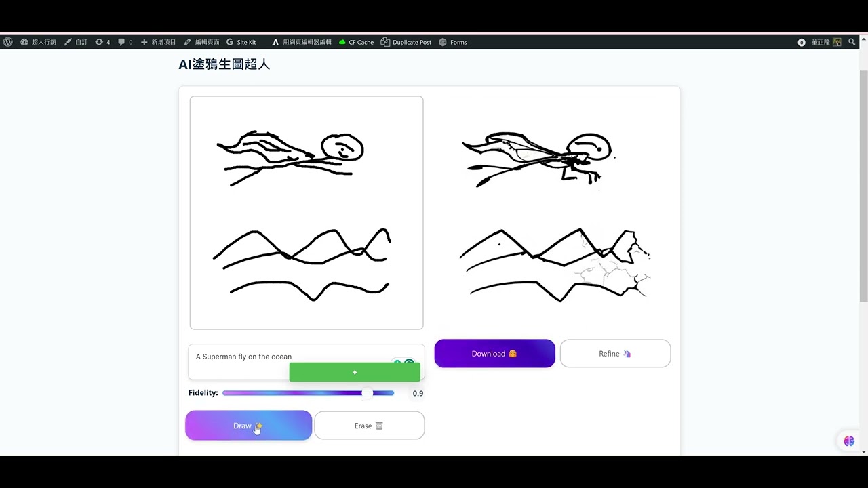Image resolution: width=868 pixels, height=488 pixels.
Task: Click the vertical page scrollbar thumb
Action: point(863,186)
